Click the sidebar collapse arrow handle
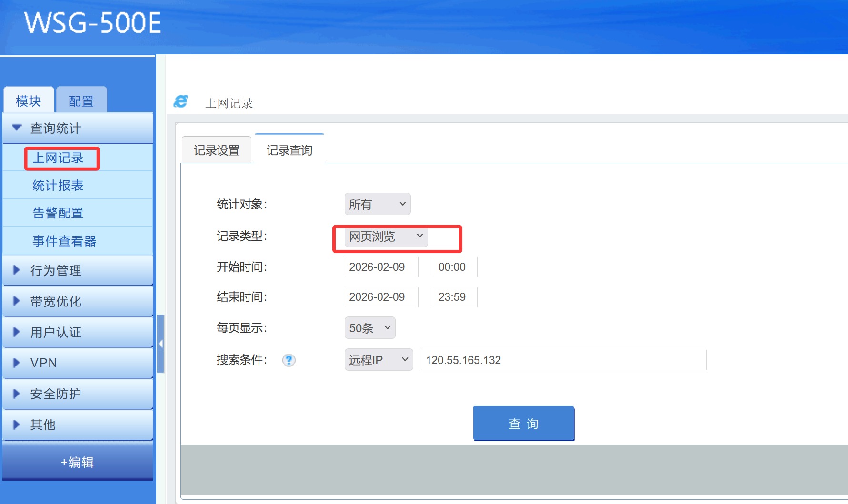Image resolution: width=848 pixels, height=504 pixels. click(160, 344)
